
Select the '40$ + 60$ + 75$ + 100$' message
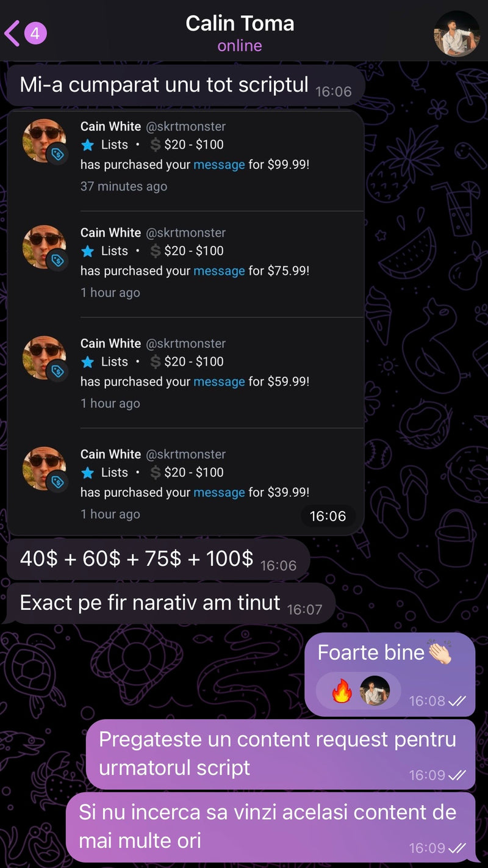pyautogui.click(x=158, y=559)
